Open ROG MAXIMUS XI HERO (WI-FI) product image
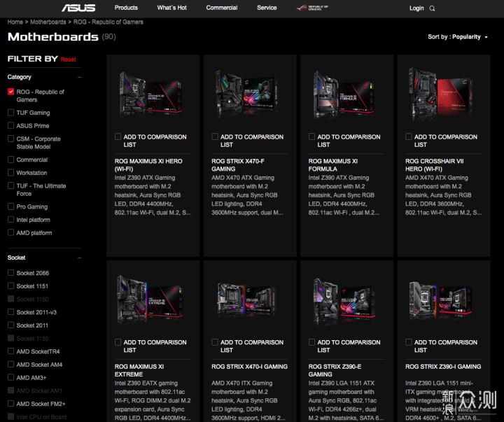The height and width of the screenshot is (422, 504). pyautogui.click(x=150, y=94)
